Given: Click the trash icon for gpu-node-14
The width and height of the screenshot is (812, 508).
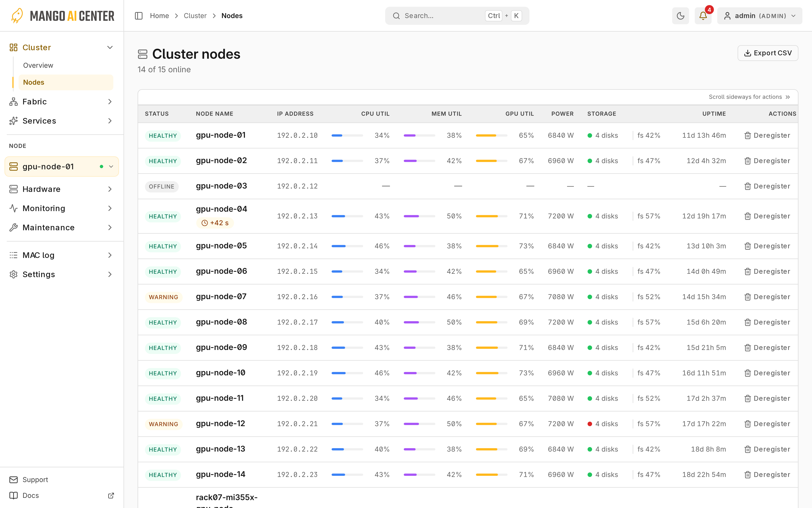Looking at the screenshot, I should (x=747, y=474).
